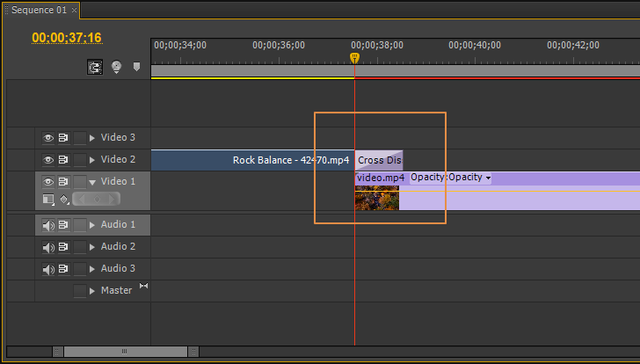Select the Cross Dissolve transition clip
The image size is (640, 364).
(x=379, y=160)
